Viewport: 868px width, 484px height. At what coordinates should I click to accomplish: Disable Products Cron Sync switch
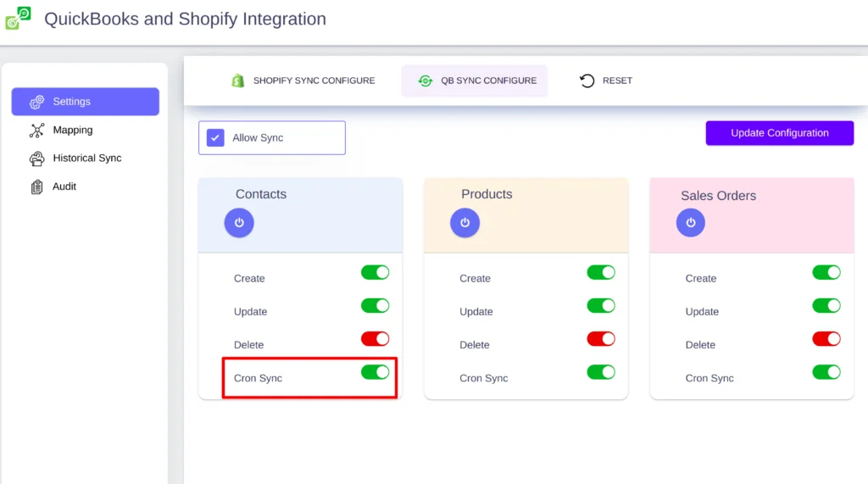pos(601,372)
